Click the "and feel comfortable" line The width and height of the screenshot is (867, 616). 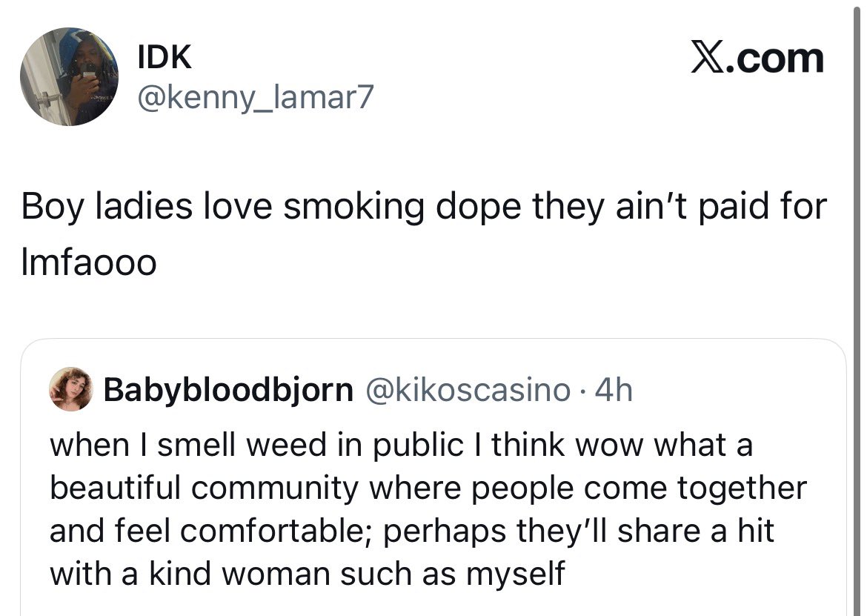coord(412,531)
